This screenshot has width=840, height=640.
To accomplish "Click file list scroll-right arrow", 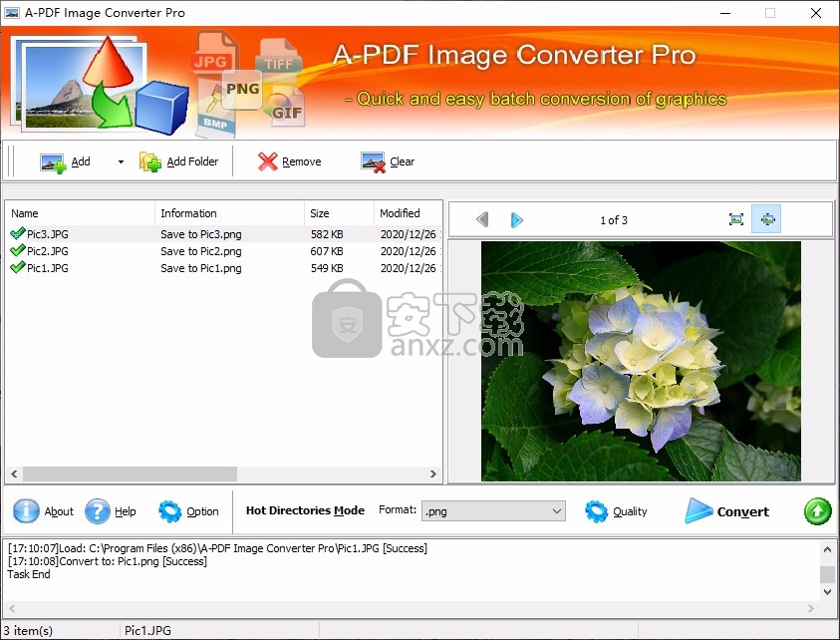I will pos(432,474).
